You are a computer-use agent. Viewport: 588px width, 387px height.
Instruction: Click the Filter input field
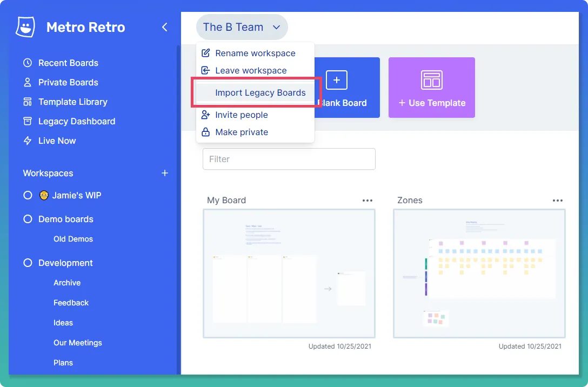click(x=289, y=158)
